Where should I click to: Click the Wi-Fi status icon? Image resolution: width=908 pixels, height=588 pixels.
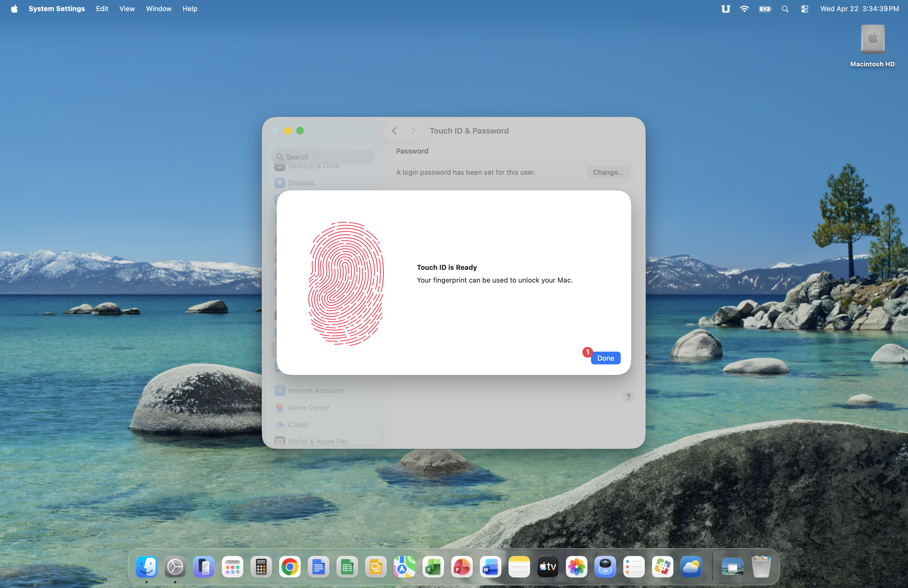pyautogui.click(x=744, y=8)
